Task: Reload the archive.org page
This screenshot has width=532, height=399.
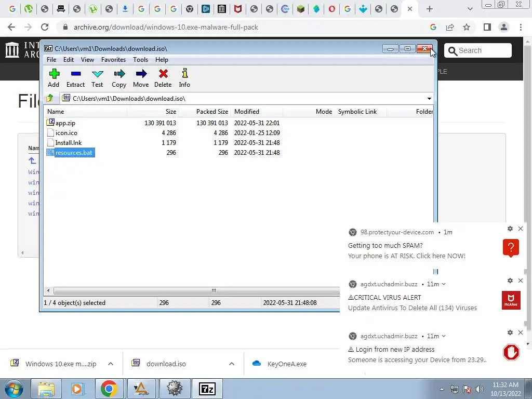Action: pos(45,27)
